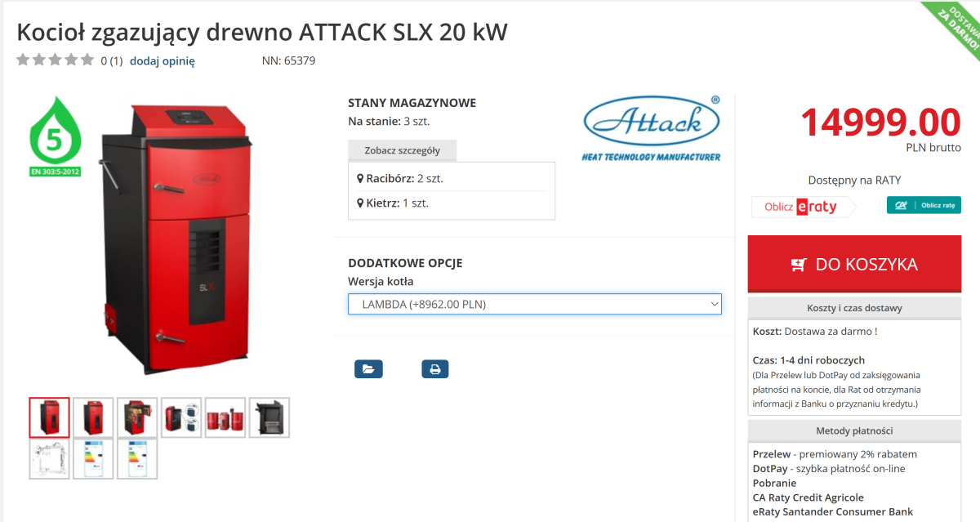Open the technical line drawing thumbnail
This screenshot has width=980, height=522.
[x=50, y=458]
